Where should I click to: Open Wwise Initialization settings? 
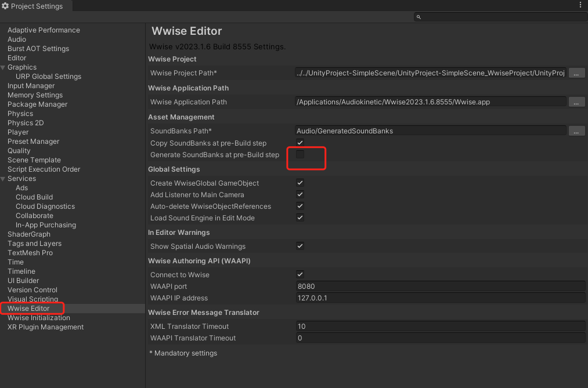pos(39,318)
